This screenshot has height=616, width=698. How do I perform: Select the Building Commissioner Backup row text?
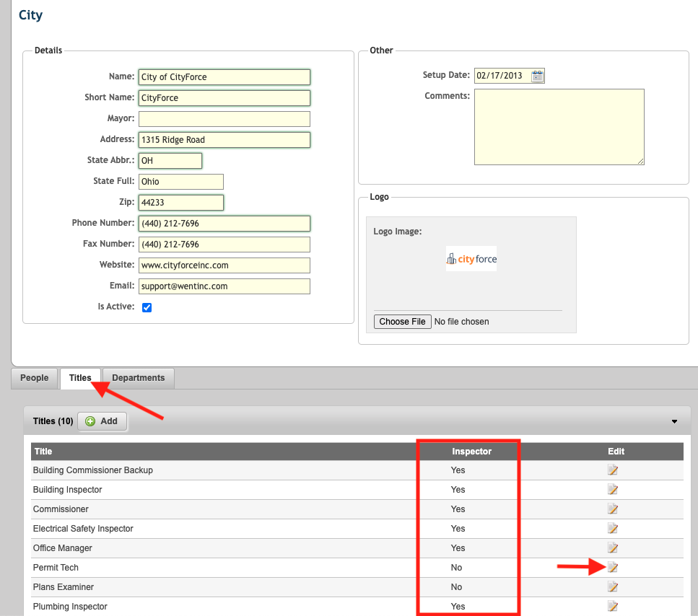(92, 470)
